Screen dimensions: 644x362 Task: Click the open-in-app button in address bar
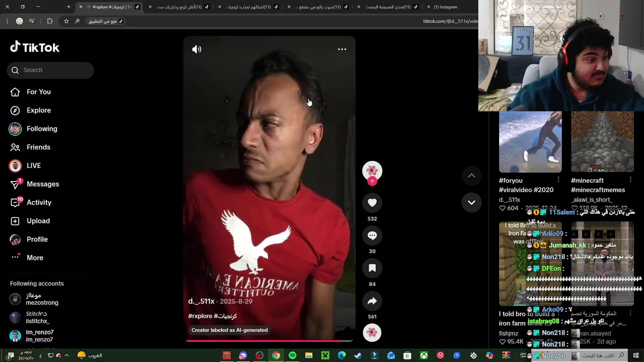106,21
